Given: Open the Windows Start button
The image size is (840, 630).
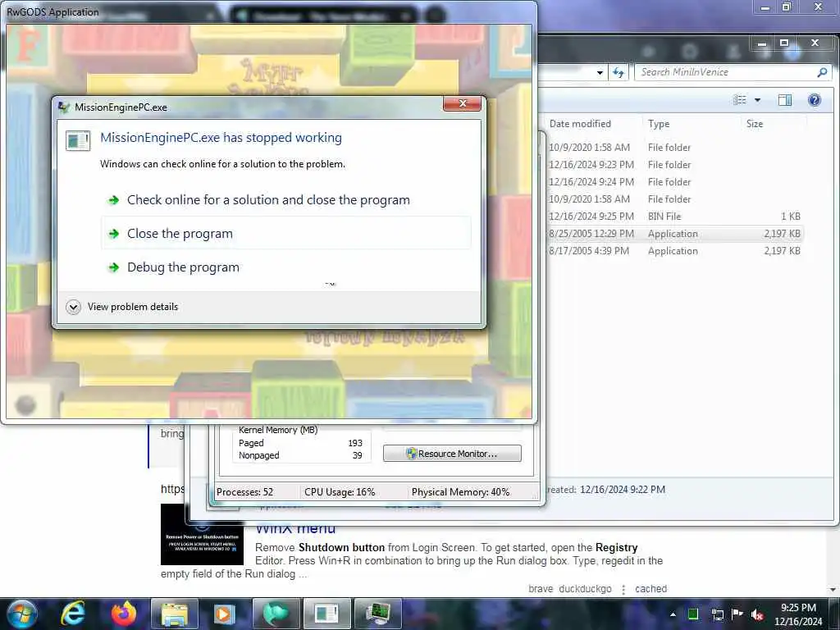Looking at the screenshot, I should [x=22, y=614].
